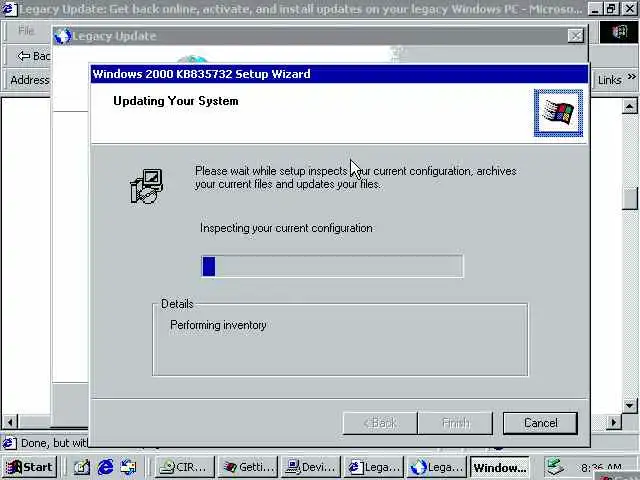Expand the Links toolbar chevron
The width and height of the screenshot is (640, 480).
point(631,77)
